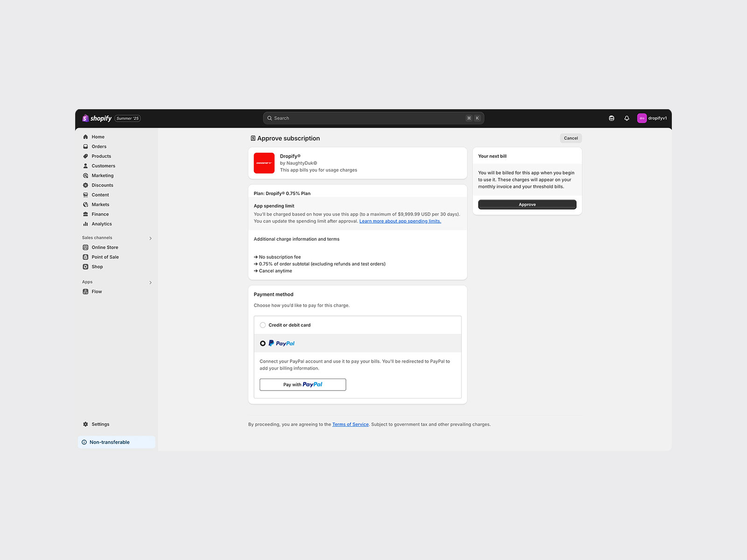Click the 'Payment method' heading
Viewport: 747px width, 560px height.
[274, 294]
